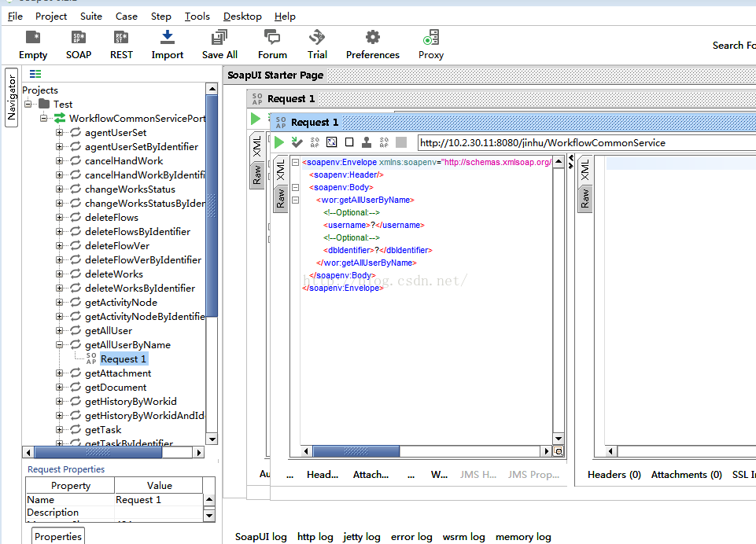Click the navigator list-view icon above Projects
The image size is (756, 544).
click(x=35, y=74)
